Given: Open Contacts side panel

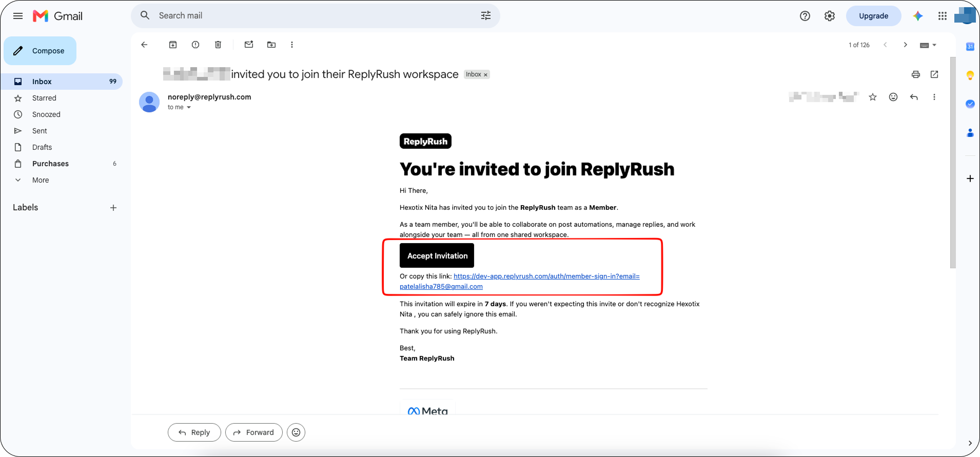Looking at the screenshot, I should point(970,133).
